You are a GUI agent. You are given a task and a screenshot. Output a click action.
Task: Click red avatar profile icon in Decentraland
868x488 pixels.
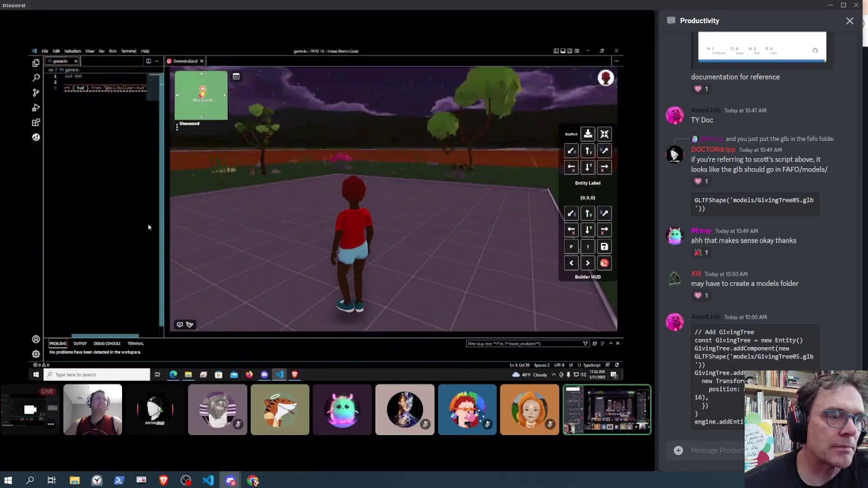point(606,78)
